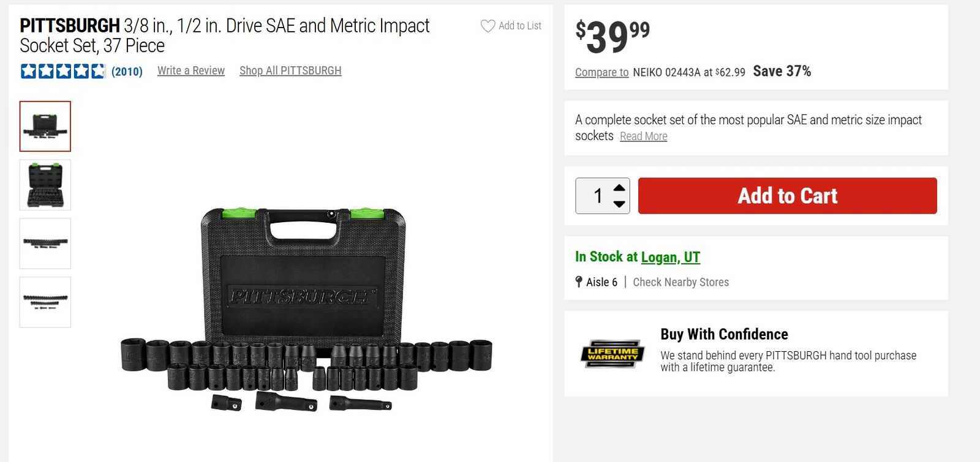Select the fourth product thumbnail
The width and height of the screenshot is (980, 462).
(x=45, y=302)
